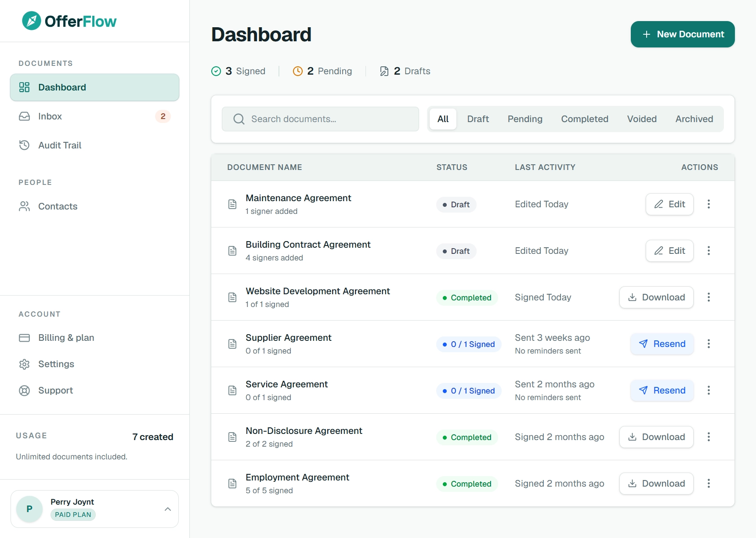756x538 pixels.
Task: Open more options for Service Agreement
Action: click(709, 390)
